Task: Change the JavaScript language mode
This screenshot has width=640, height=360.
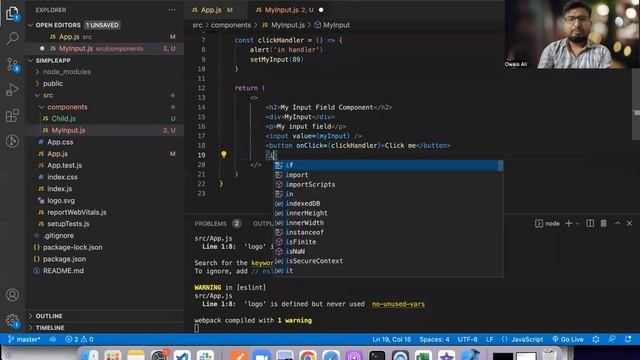Action: 527,339
